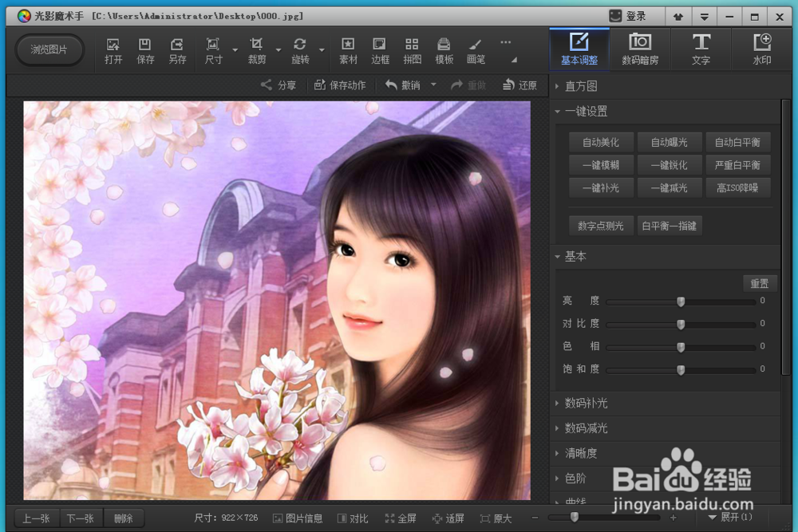Click 一键减光 button

click(x=670, y=188)
